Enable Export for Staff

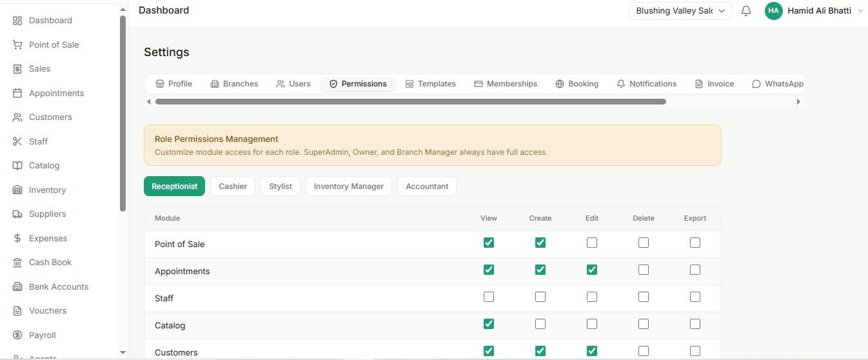point(695,297)
